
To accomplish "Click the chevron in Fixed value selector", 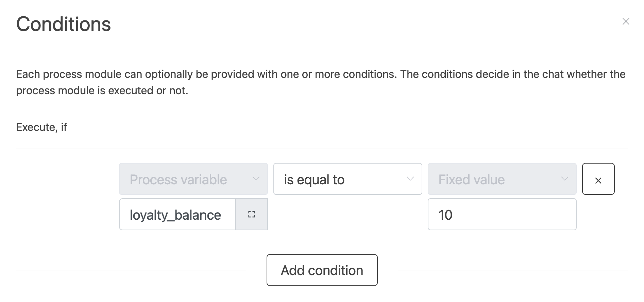I will (x=565, y=179).
